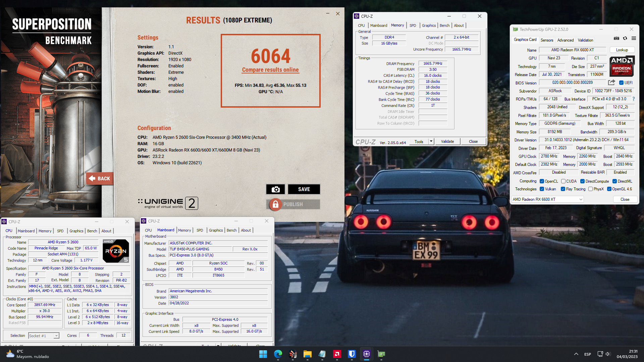
Task: Click SAVE button in Superposition
Action: point(304,189)
